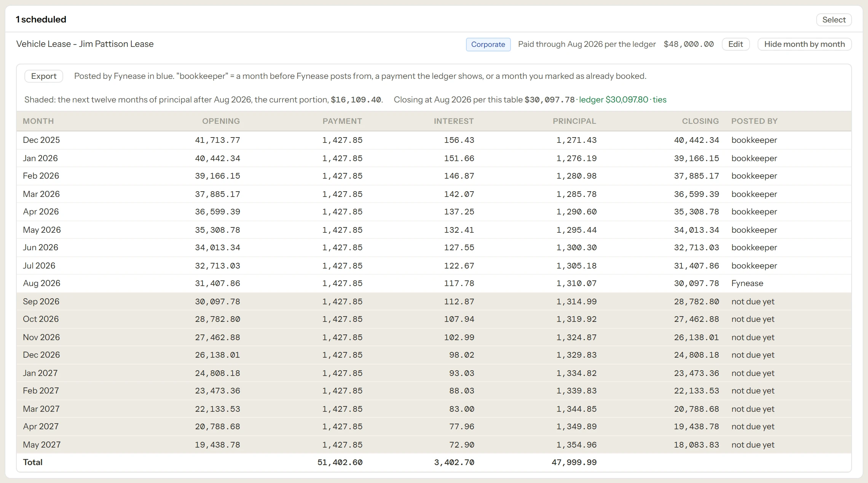Click the OPENING column header
The height and width of the screenshot is (483, 868).
221,121
